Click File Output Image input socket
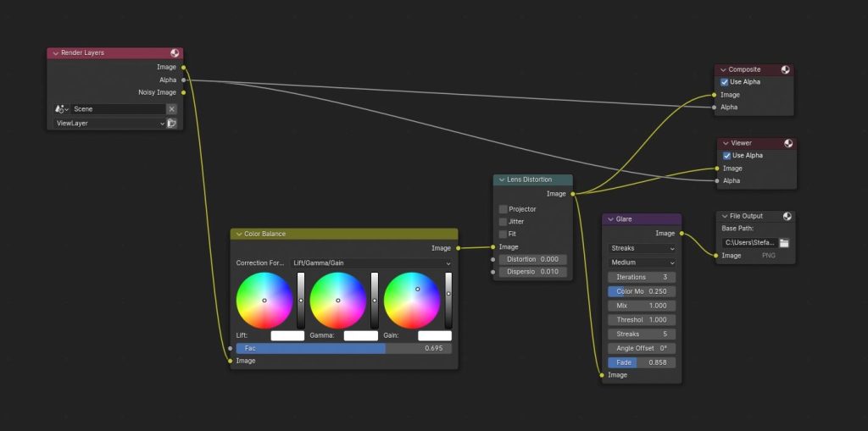868x431 pixels. [x=716, y=256]
